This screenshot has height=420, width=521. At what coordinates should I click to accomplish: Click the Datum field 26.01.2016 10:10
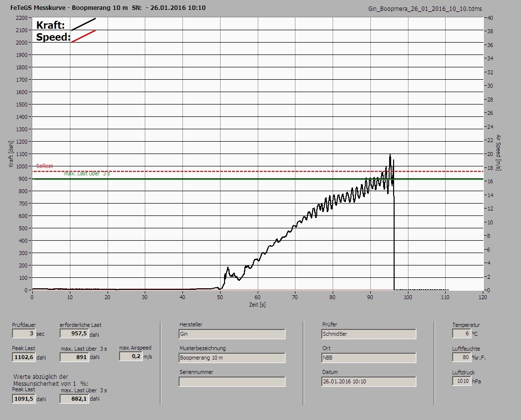click(x=369, y=381)
